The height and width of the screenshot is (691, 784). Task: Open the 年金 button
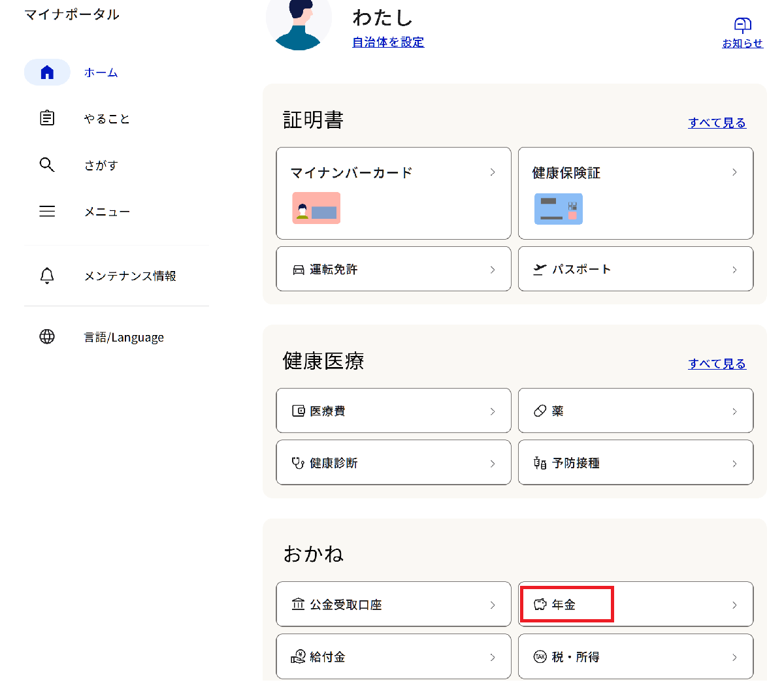(x=635, y=605)
